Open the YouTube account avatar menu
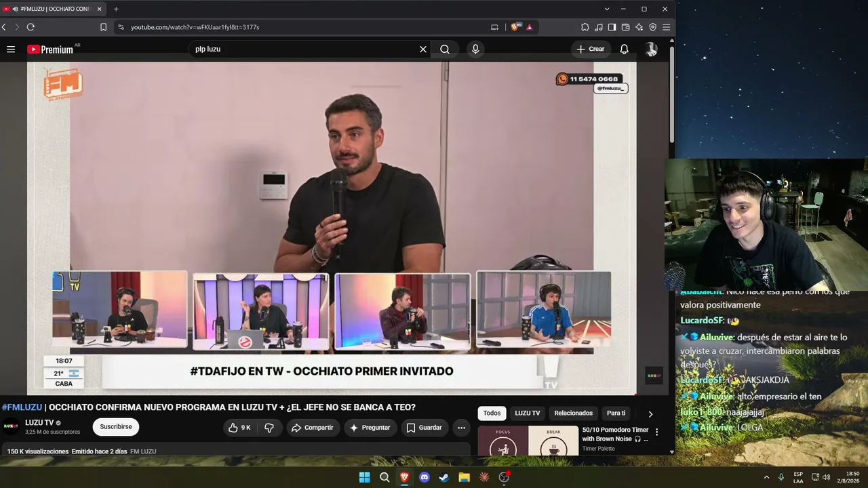868x488 pixels. click(651, 49)
